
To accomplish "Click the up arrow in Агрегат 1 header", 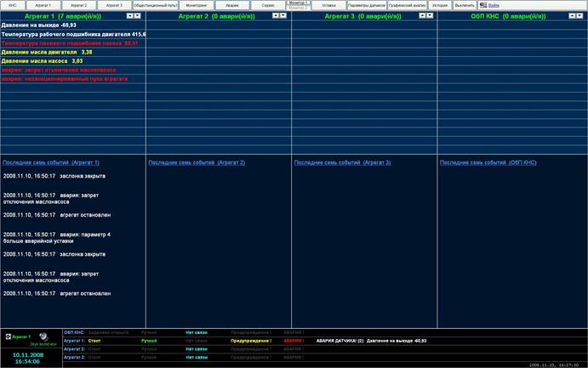I will (x=130, y=16).
